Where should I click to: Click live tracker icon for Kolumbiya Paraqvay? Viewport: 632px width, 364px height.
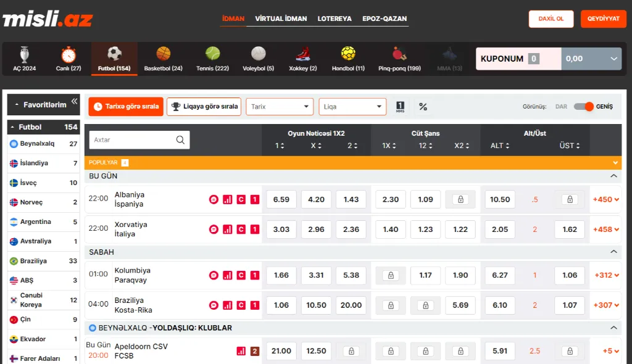(x=214, y=275)
